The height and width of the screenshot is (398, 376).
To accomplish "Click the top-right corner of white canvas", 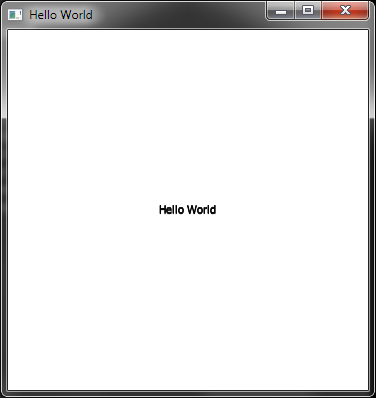I will point(367,31).
